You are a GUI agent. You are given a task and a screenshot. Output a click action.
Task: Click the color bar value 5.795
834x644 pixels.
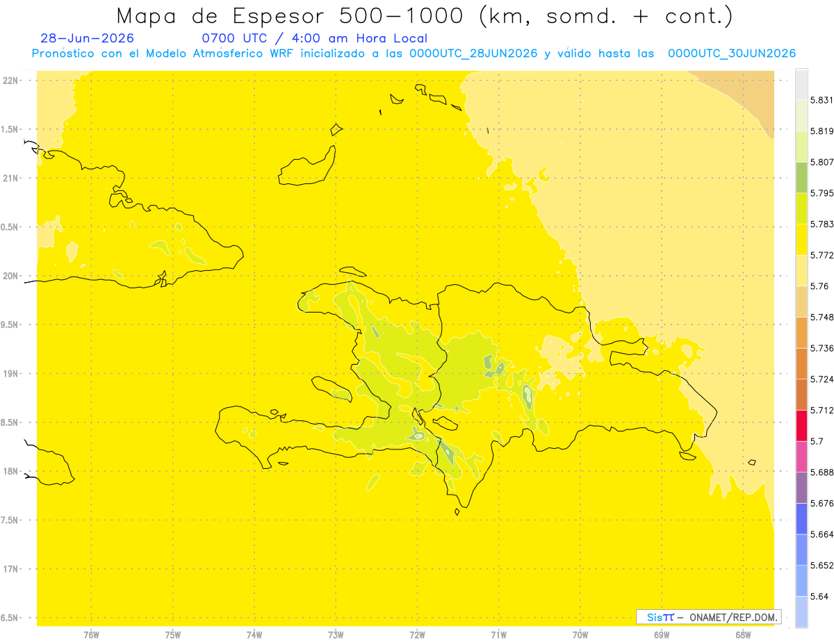point(822,193)
